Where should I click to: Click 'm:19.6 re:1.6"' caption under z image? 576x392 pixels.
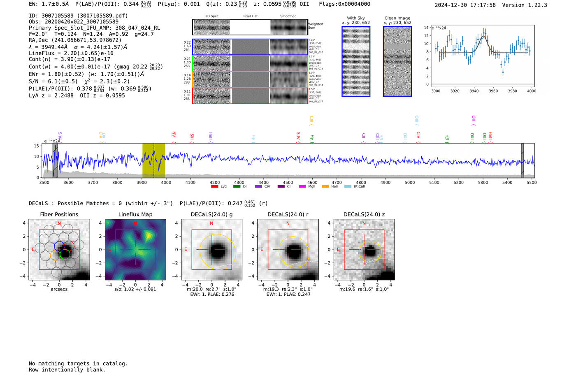364,289
